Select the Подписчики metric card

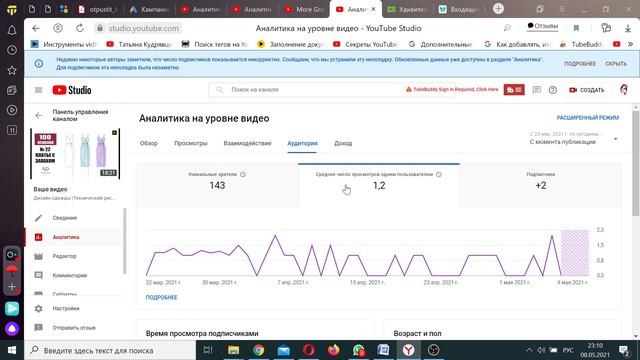pos(541,185)
